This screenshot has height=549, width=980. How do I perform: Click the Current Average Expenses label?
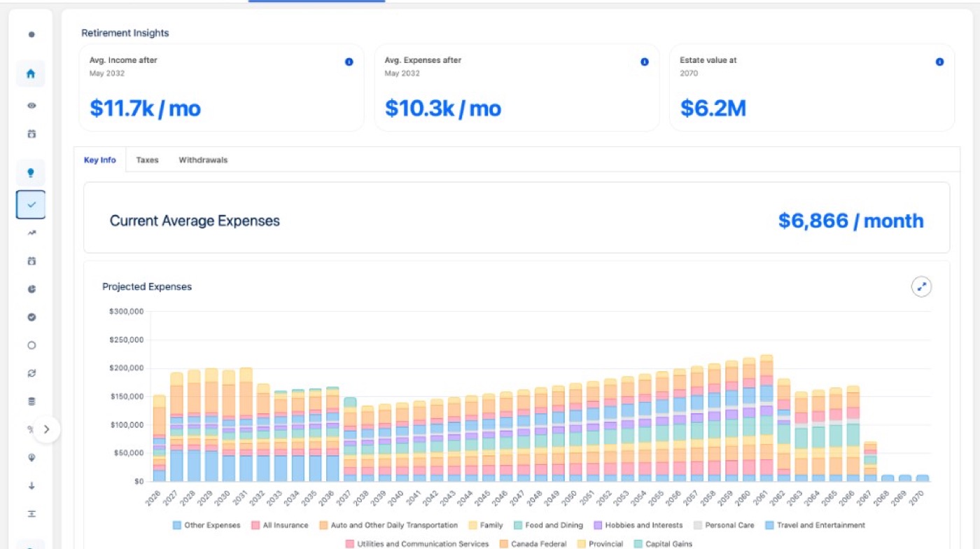195,221
